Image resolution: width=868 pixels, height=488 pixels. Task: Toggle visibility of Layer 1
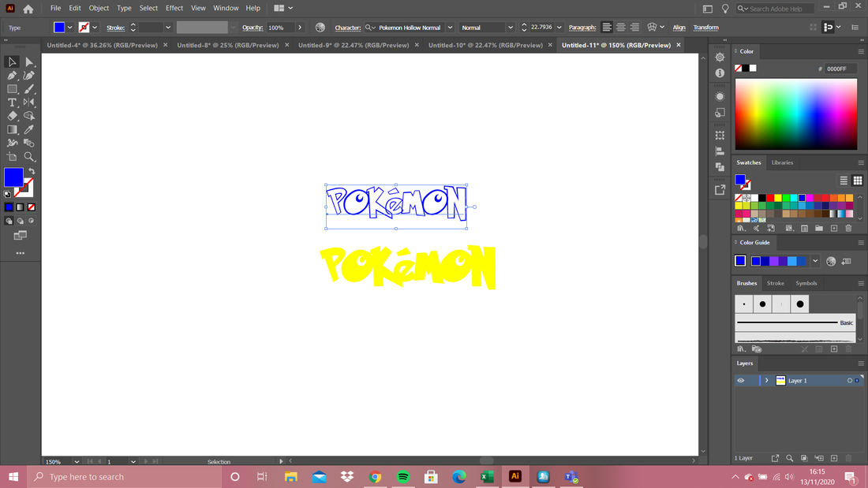(741, 381)
